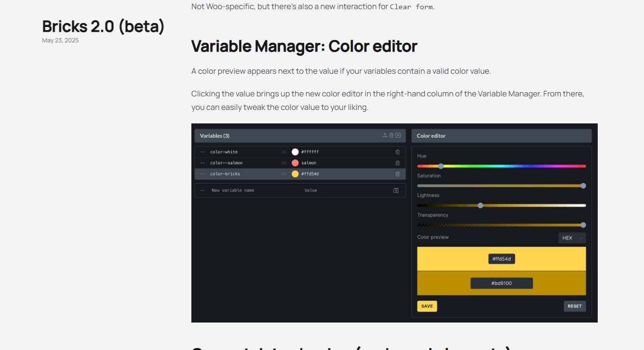
Task: Click the salmon value text
Action: point(309,163)
